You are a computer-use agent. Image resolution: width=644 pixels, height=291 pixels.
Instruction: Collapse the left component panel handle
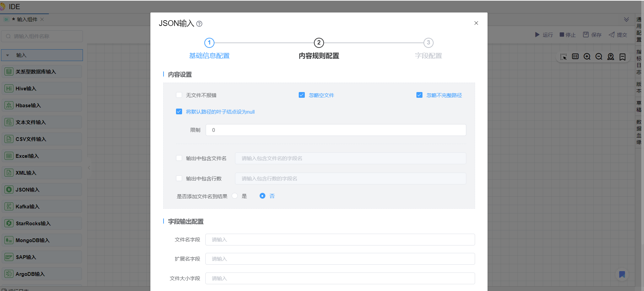[x=89, y=168]
